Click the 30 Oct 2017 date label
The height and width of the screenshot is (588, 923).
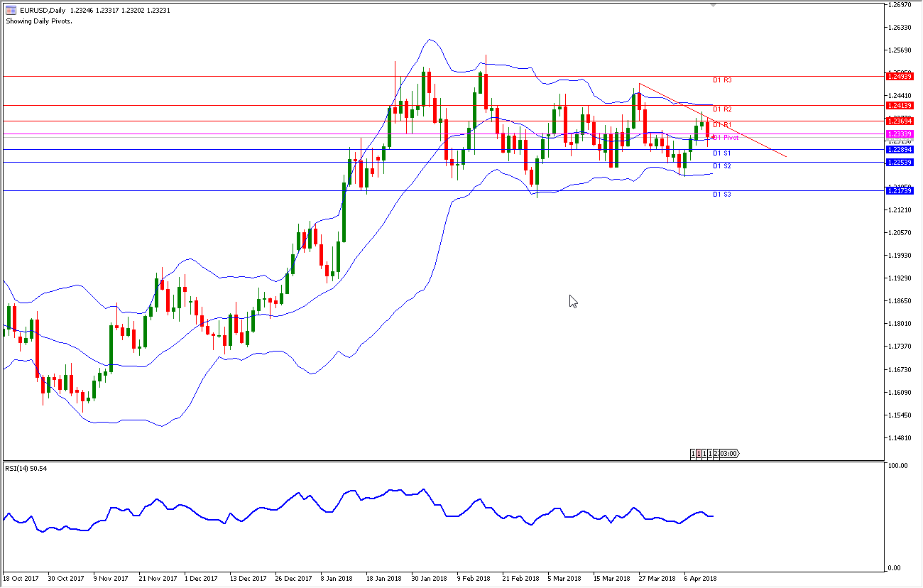point(66,579)
